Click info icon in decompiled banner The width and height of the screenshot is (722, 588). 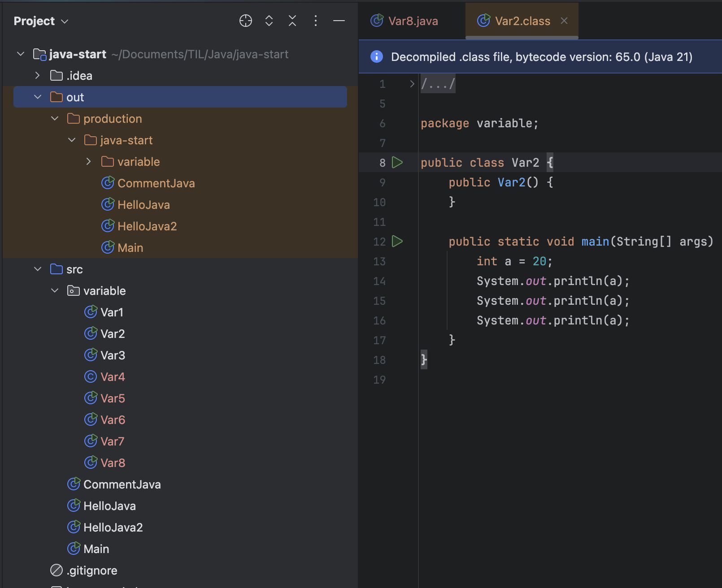(x=377, y=56)
